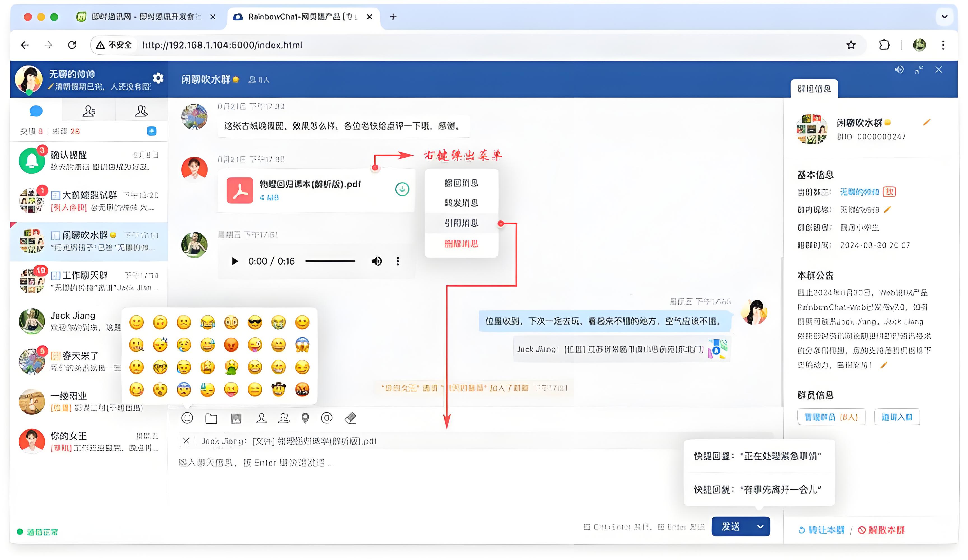Expand send button dropdown arrow
This screenshot has height=560, width=968.
(760, 527)
